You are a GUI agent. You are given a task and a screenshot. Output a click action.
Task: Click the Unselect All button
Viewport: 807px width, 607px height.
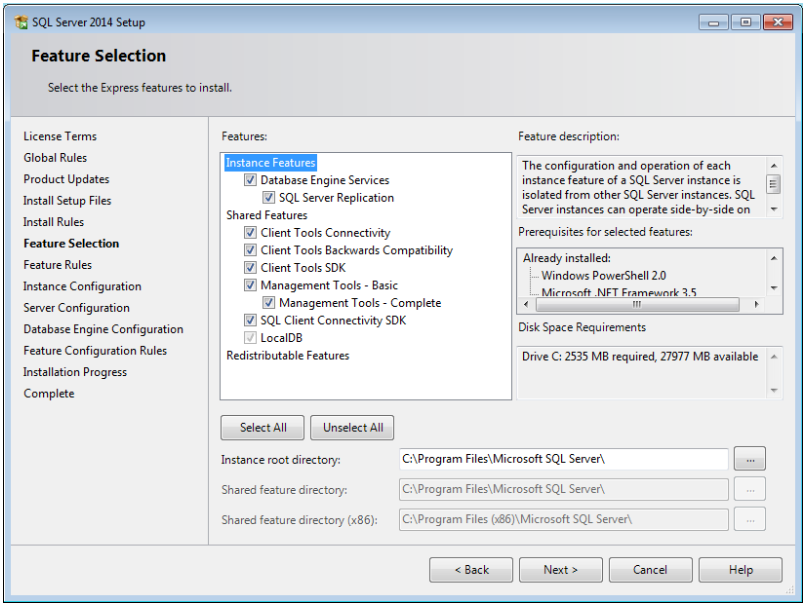click(x=351, y=427)
